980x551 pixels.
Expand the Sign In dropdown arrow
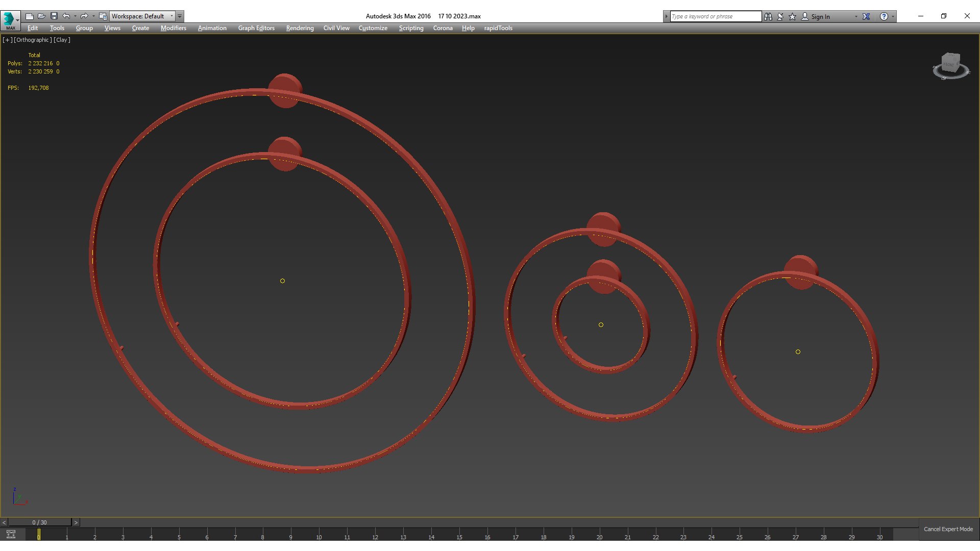856,16
